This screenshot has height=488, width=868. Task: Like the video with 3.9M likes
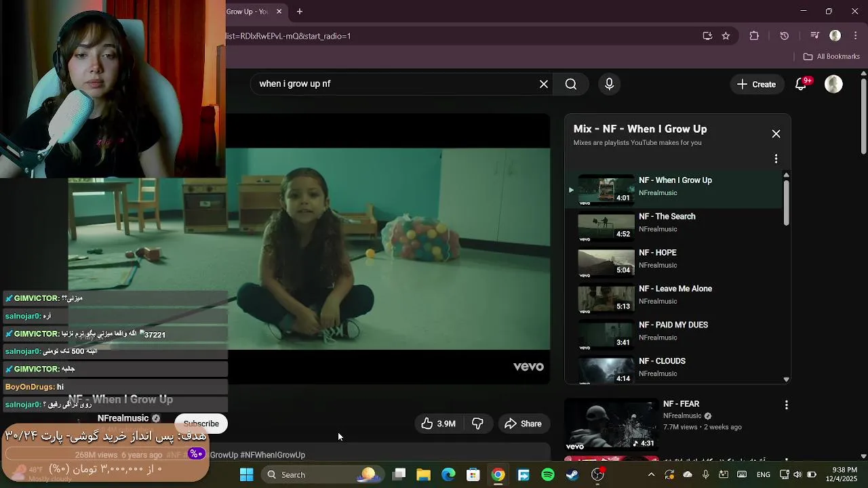pyautogui.click(x=438, y=424)
